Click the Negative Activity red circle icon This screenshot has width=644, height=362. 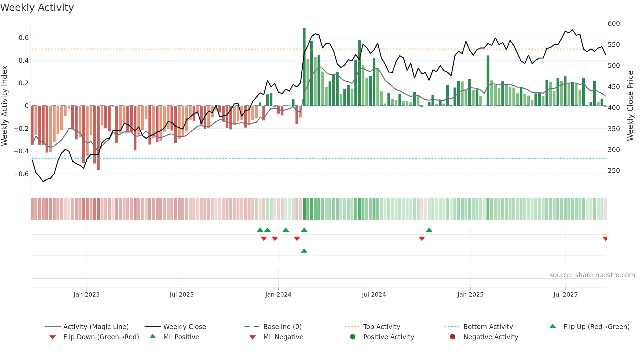[453, 337]
